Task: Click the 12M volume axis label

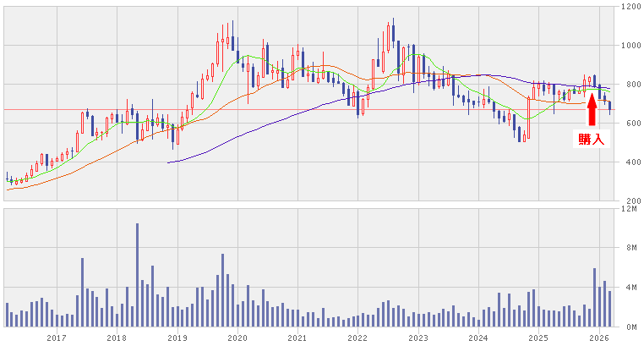Action: [x=627, y=208]
